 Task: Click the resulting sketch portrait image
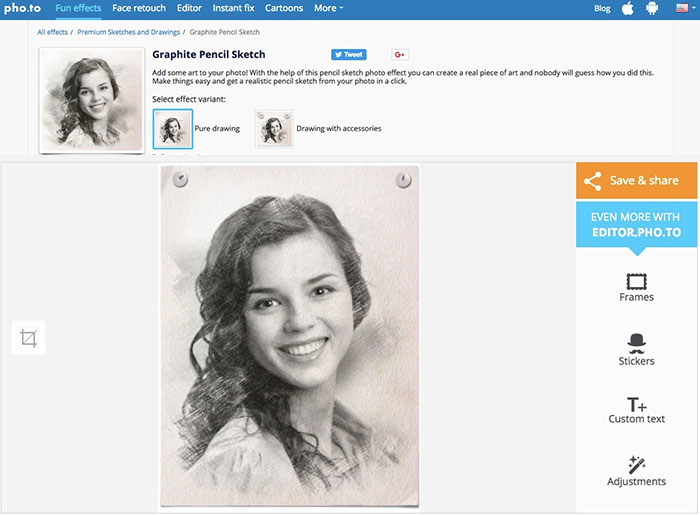pyautogui.click(x=290, y=336)
